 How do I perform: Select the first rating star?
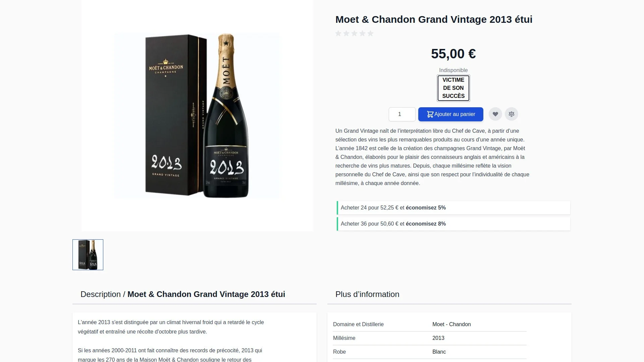coord(338,33)
